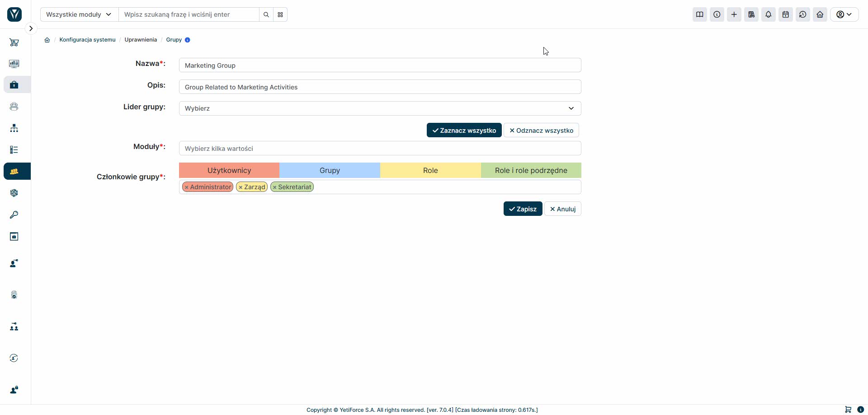This screenshot has width=868, height=415.
Task: Open the key icon in sidebar
Action: coord(14,214)
